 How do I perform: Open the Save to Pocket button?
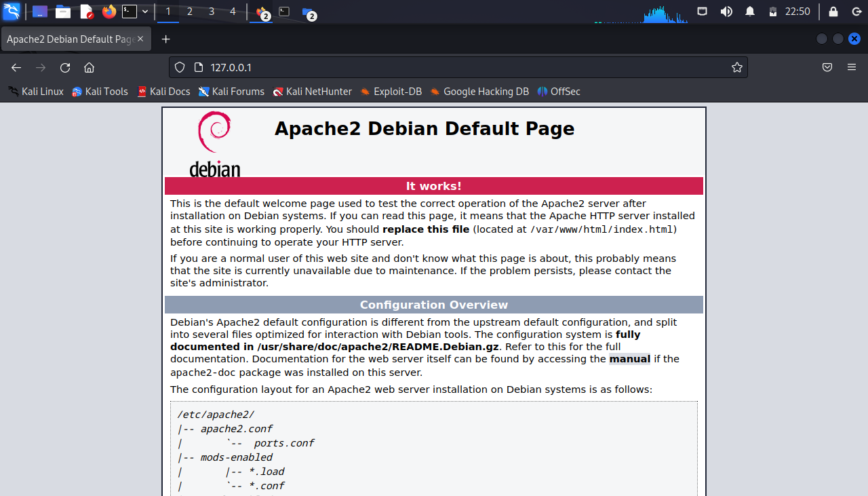point(827,67)
